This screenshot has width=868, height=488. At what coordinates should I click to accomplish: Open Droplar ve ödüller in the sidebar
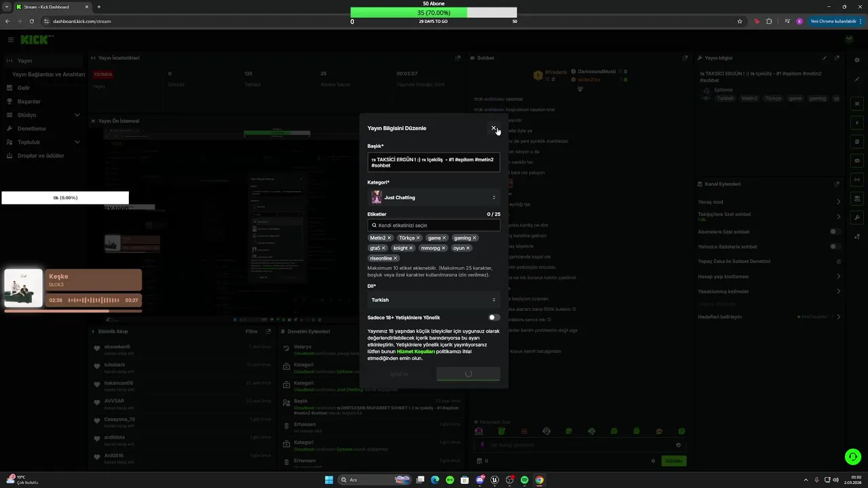(44, 156)
